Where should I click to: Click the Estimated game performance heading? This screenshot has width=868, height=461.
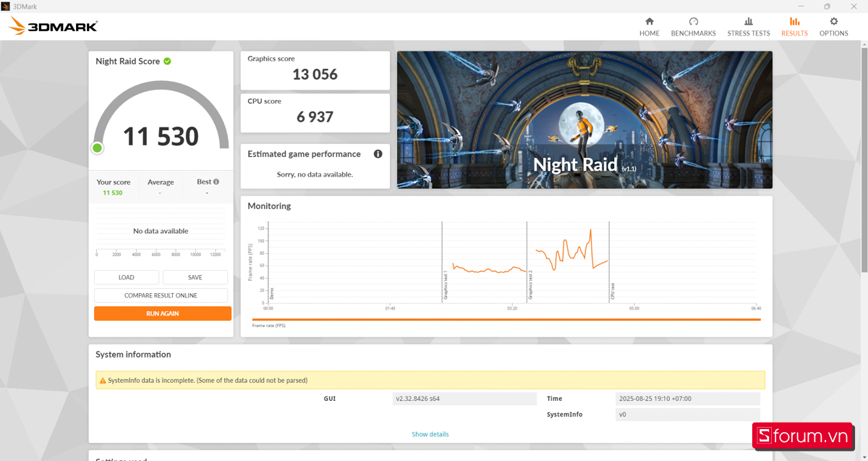pyautogui.click(x=304, y=154)
